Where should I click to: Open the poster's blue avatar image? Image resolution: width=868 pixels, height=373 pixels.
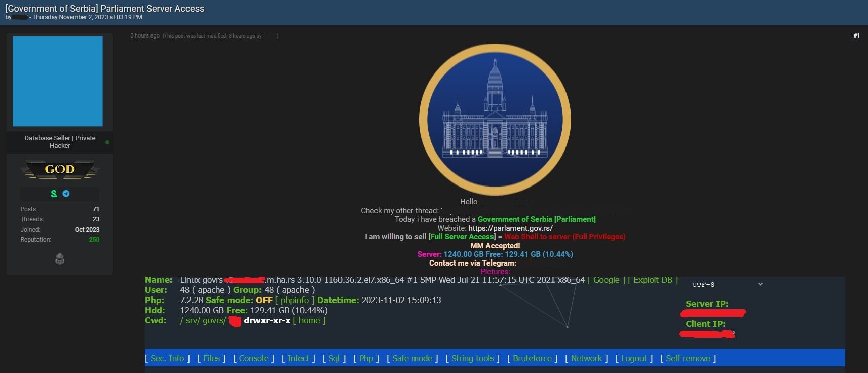click(58, 81)
